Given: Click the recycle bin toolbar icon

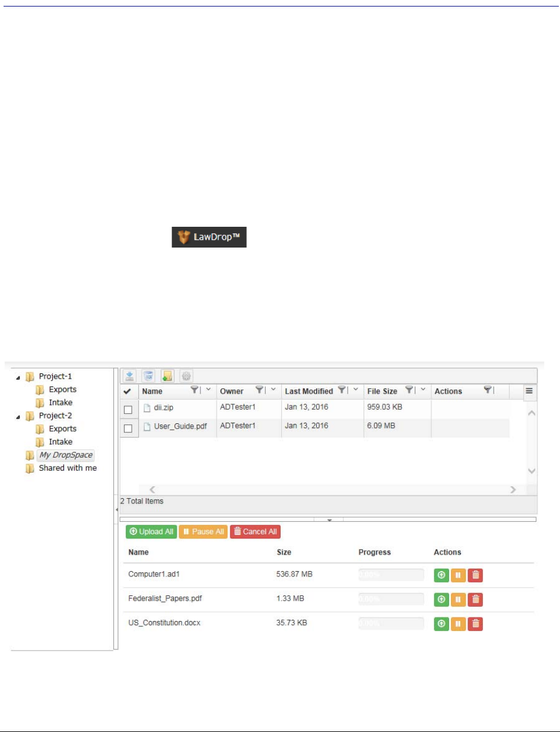Looking at the screenshot, I should (x=149, y=376).
